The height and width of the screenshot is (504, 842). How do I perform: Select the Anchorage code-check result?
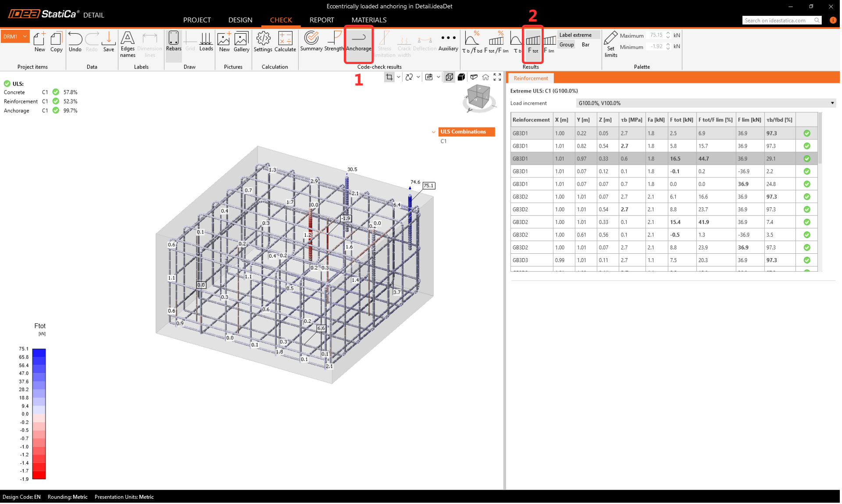359,42
